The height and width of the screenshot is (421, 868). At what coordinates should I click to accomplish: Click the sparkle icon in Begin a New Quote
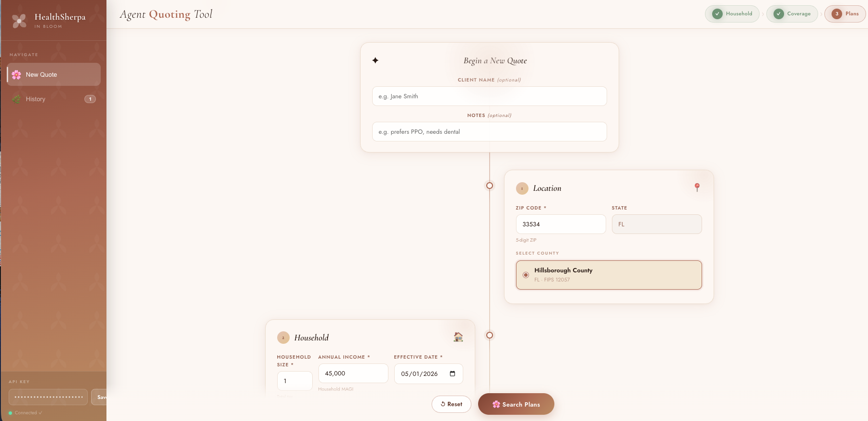(375, 60)
